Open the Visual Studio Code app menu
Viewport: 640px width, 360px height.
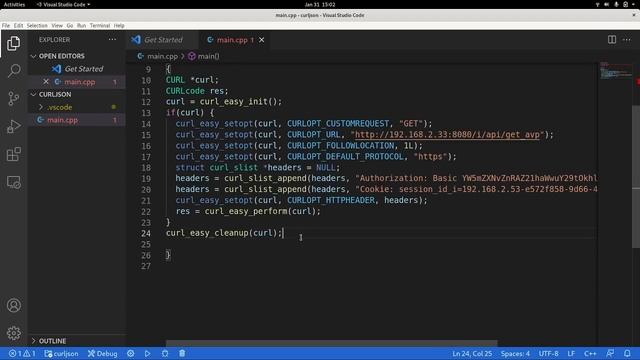pos(63,4)
